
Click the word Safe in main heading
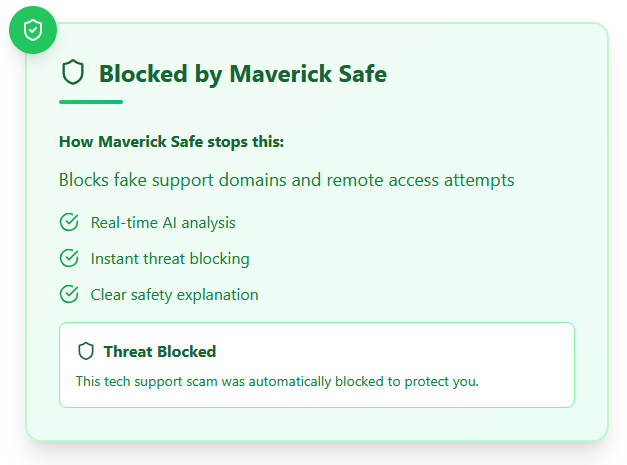(363, 74)
